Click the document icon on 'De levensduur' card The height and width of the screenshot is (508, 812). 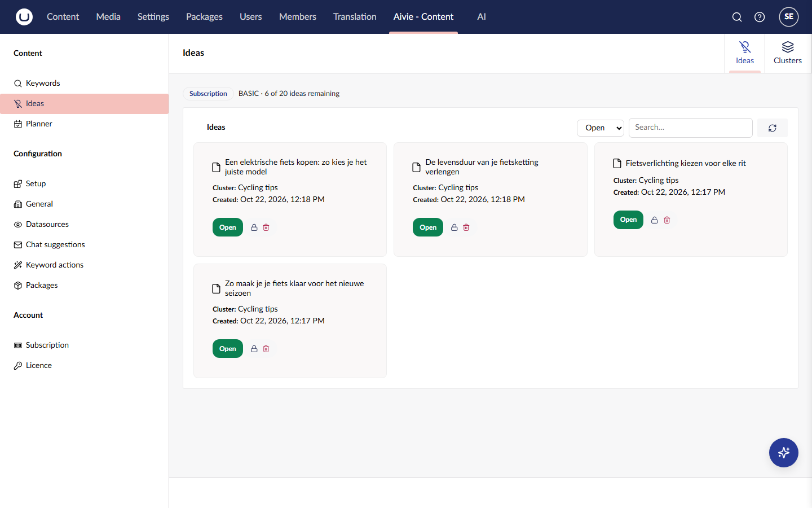coord(417,167)
